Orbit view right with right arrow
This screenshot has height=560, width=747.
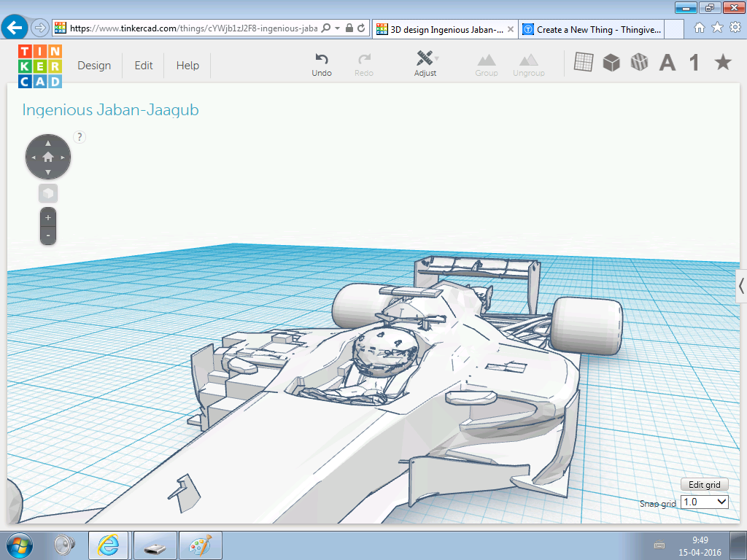[63, 157]
